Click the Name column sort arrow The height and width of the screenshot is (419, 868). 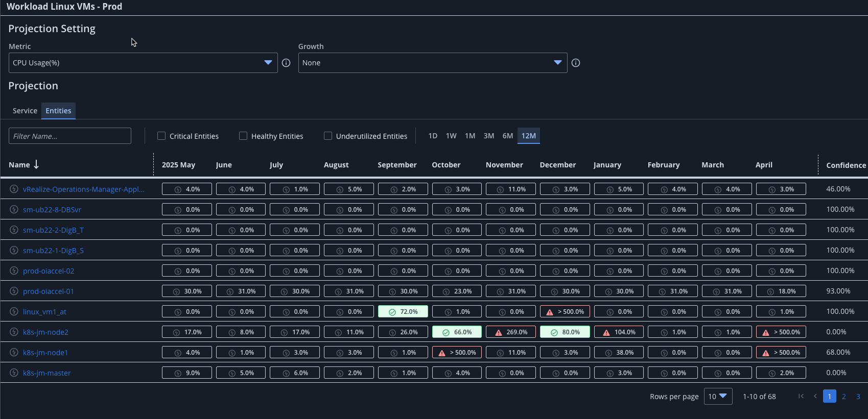coord(36,164)
